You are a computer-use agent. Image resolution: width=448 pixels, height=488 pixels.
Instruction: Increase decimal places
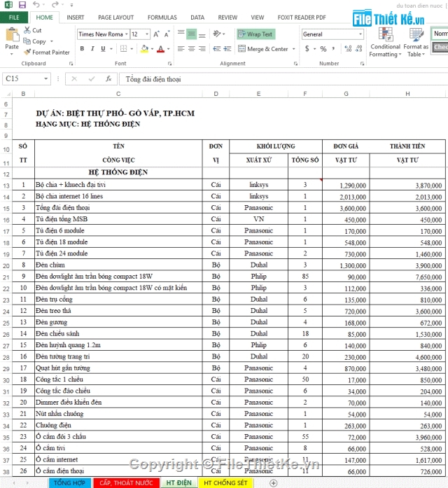pos(348,49)
